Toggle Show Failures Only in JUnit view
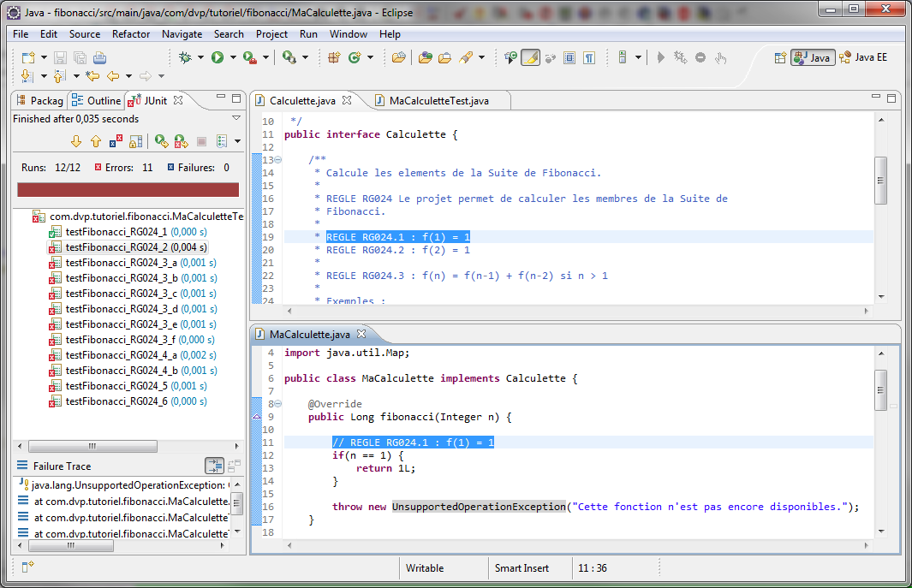This screenshot has height=588, width=912. coord(116,141)
